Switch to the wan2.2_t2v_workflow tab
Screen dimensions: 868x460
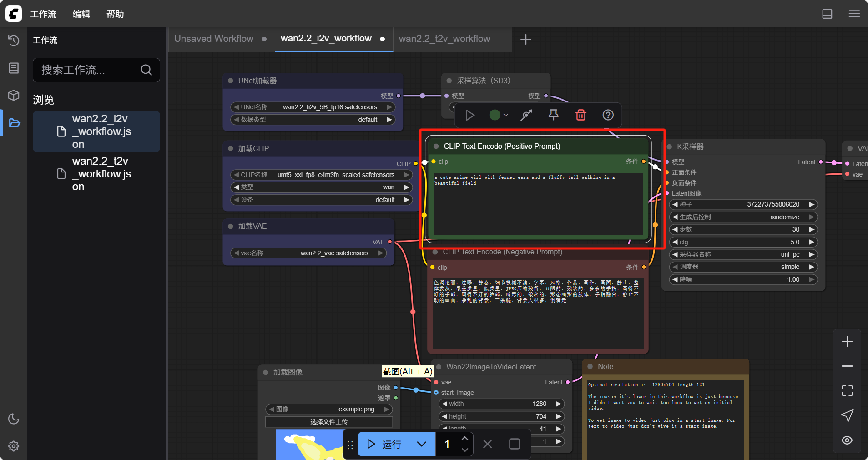click(444, 39)
